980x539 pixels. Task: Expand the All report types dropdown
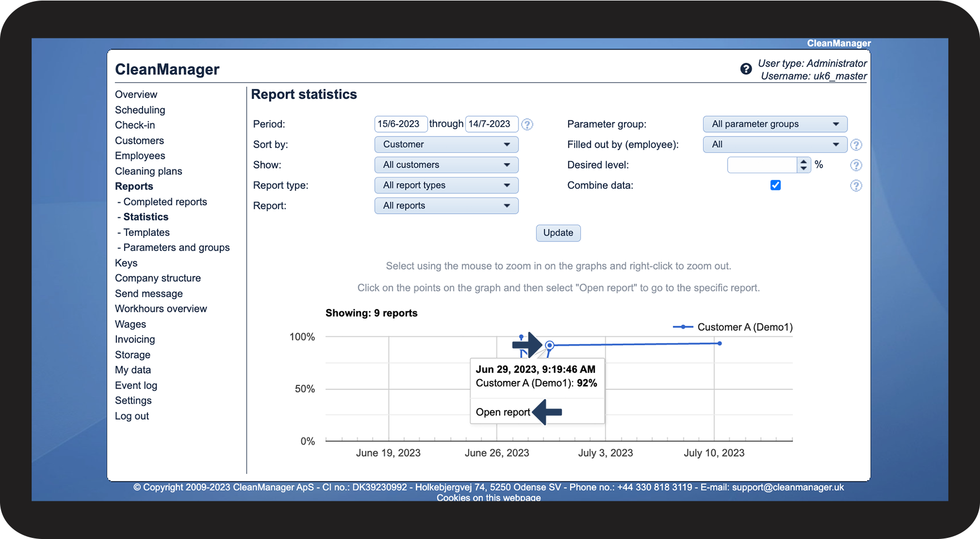coord(446,185)
